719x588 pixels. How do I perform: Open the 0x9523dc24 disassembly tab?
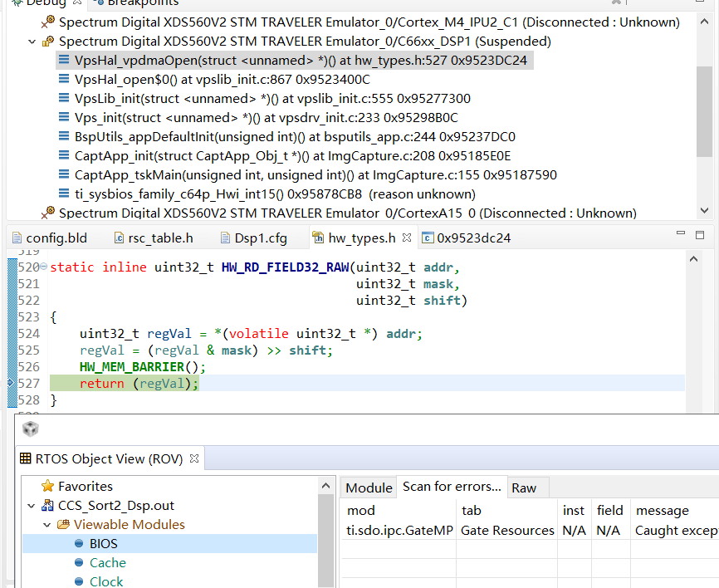[x=467, y=238]
